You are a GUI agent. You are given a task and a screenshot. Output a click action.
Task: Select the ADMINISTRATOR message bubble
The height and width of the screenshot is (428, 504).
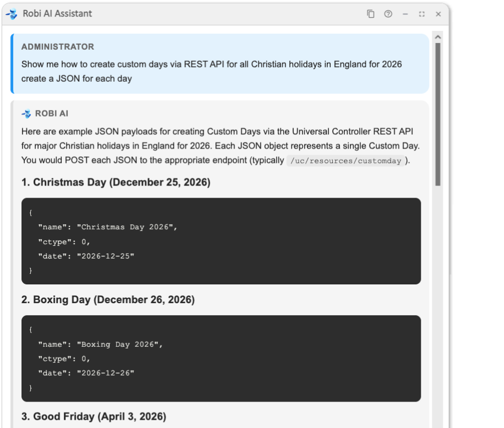[221, 63]
